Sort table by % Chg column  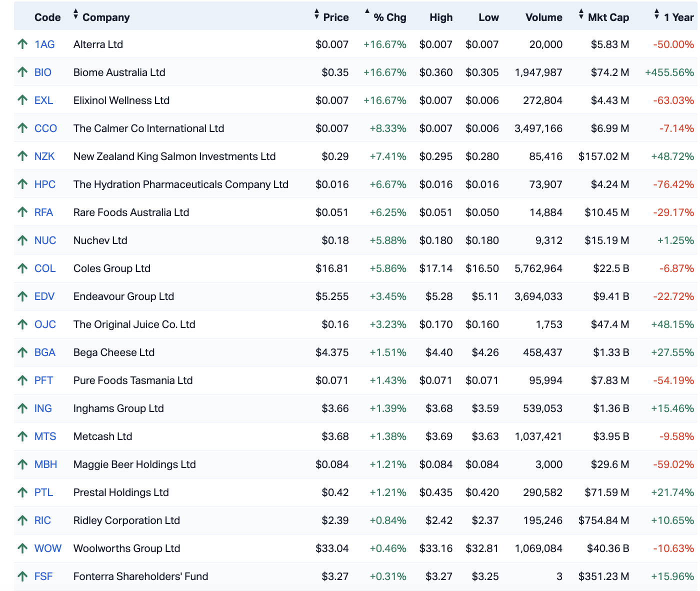[385, 17]
